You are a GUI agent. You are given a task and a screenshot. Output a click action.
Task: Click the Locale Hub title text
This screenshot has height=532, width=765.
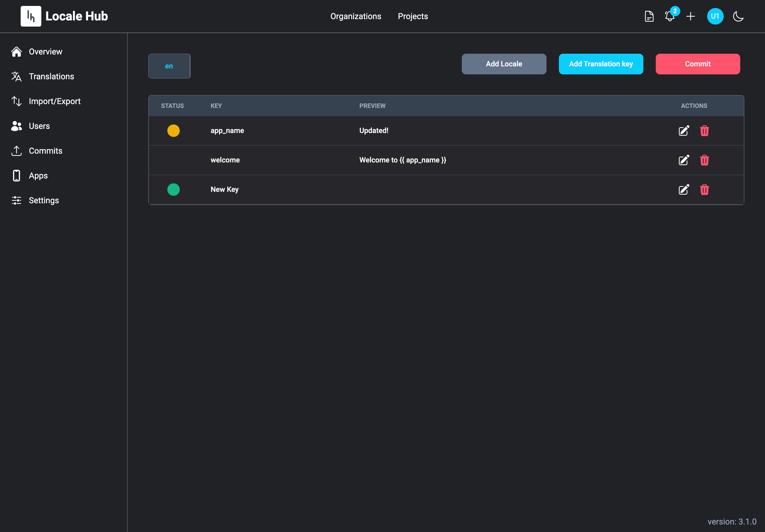tap(77, 16)
